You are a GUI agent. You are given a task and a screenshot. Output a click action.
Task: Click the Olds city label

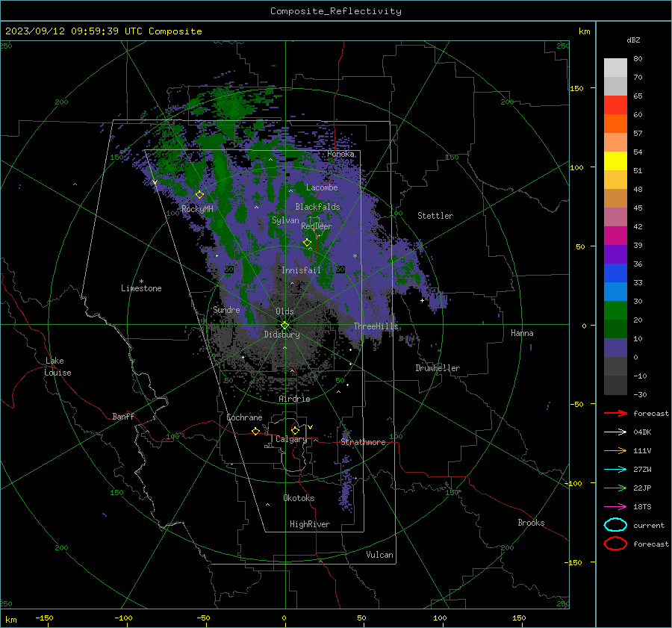284,311
